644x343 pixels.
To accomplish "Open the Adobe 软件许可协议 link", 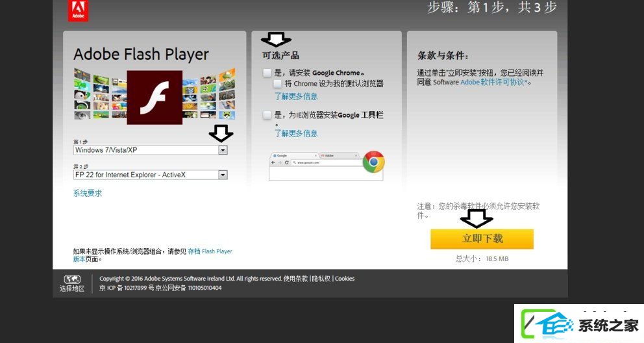I will 493,82.
